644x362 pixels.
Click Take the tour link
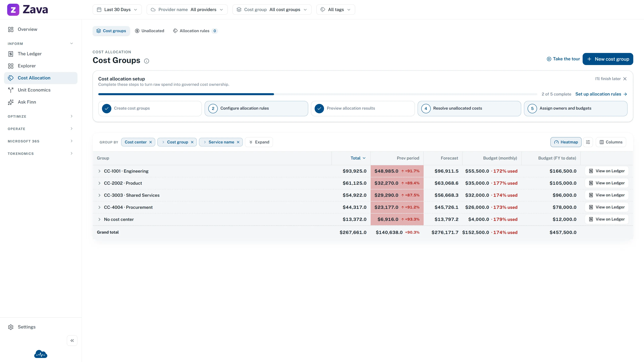coord(563,59)
